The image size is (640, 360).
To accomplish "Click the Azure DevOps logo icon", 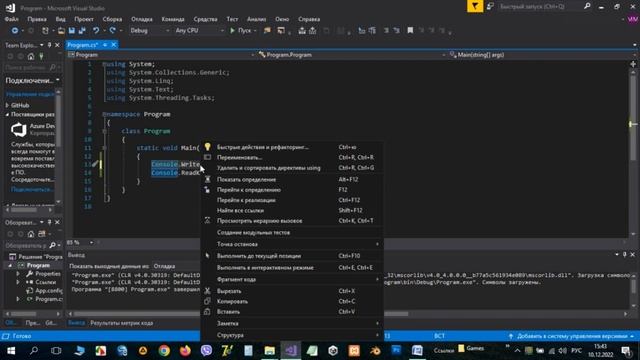I will [18, 130].
